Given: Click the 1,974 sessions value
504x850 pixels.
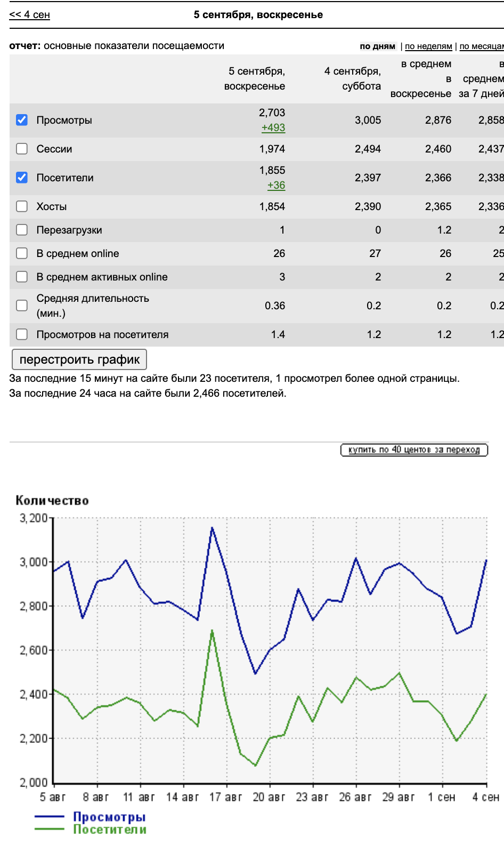Looking at the screenshot, I should pos(272,149).
